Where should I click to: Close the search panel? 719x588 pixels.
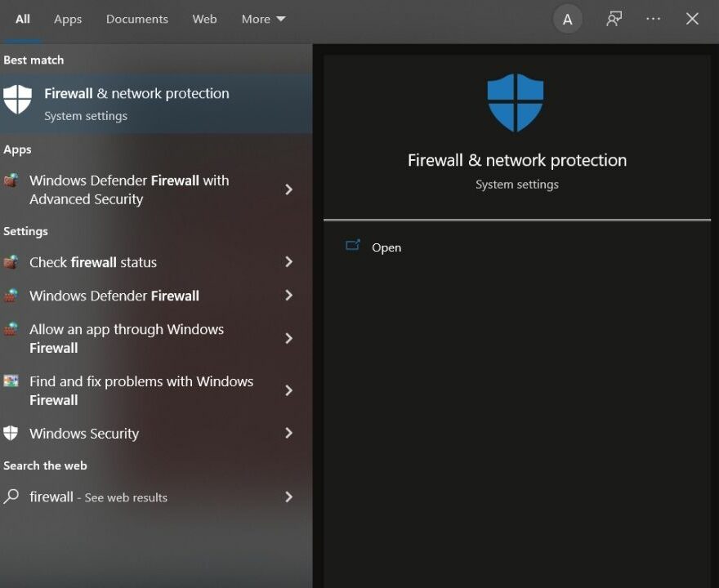point(692,19)
